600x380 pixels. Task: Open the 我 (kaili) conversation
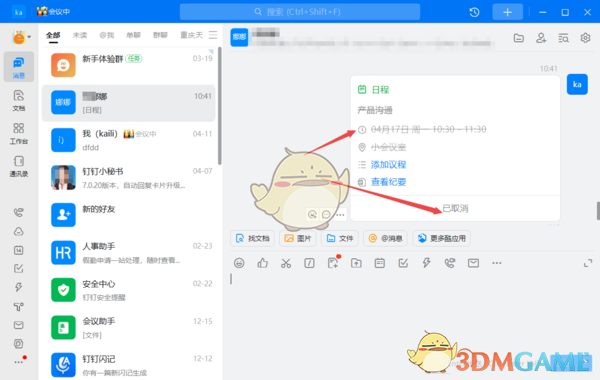(129, 140)
